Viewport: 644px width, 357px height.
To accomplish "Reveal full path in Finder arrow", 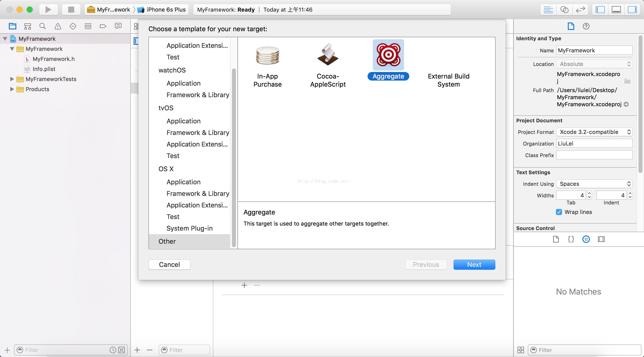I will (x=626, y=104).
